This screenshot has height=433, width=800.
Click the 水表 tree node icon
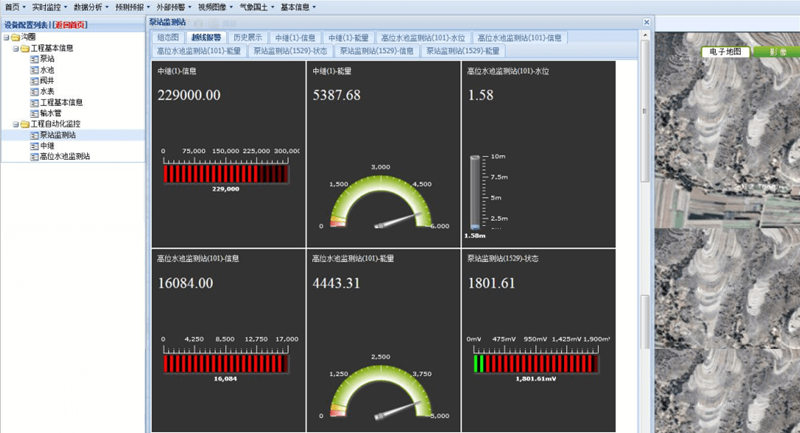pyautogui.click(x=35, y=91)
